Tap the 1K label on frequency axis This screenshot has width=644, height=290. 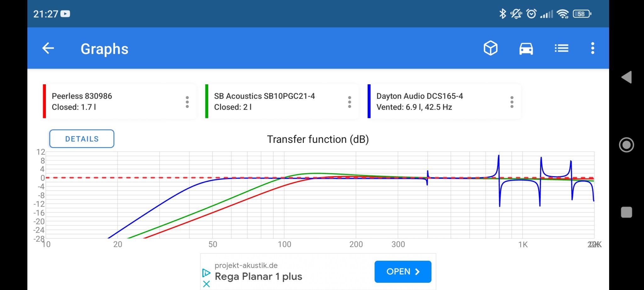point(523,244)
